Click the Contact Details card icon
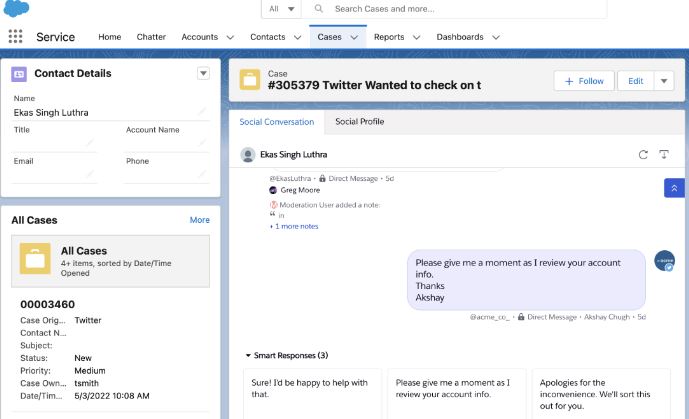 [x=19, y=74]
